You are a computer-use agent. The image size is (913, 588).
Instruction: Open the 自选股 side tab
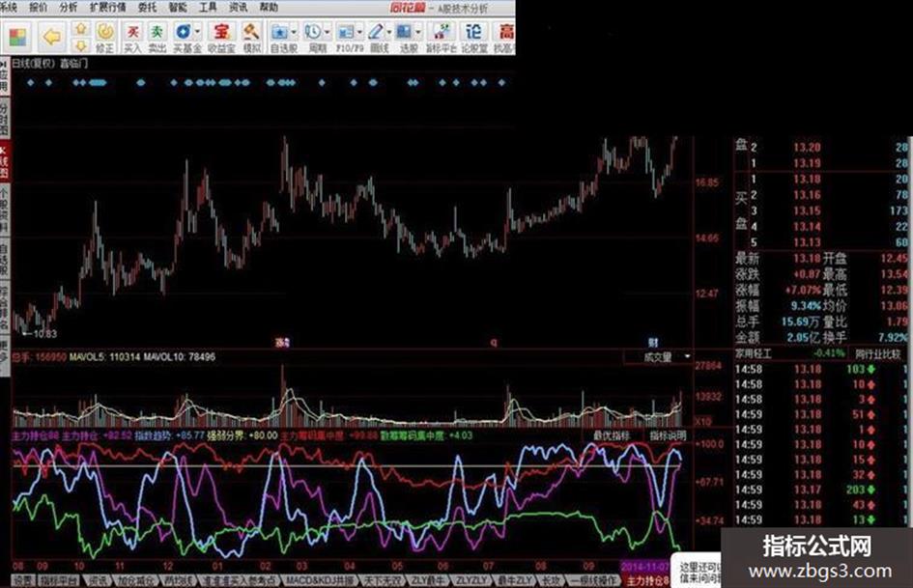pyautogui.click(x=5, y=259)
